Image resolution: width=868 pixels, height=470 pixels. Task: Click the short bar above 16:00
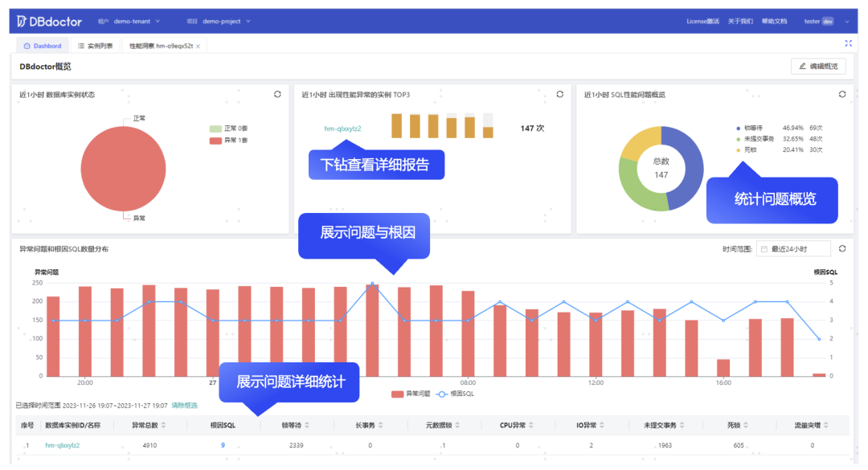coord(723,368)
